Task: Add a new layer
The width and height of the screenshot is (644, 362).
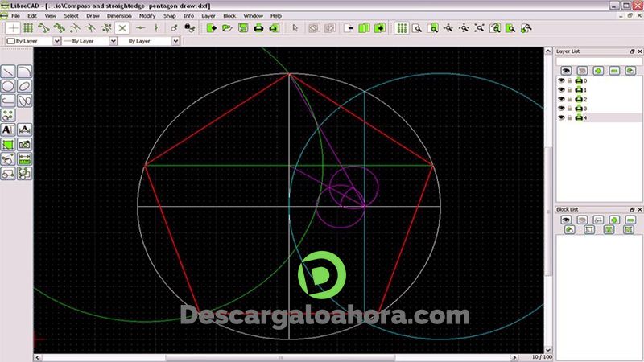Action: (x=598, y=71)
